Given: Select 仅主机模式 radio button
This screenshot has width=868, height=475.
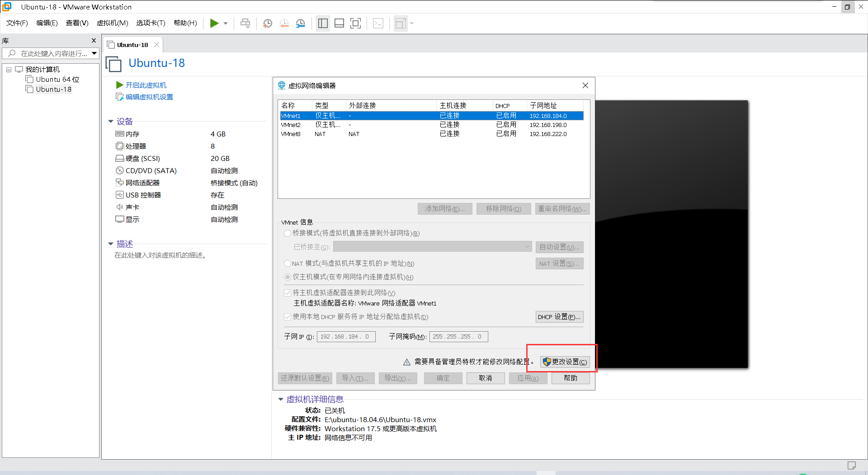Looking at the screenshot, I should coord(288,277).
